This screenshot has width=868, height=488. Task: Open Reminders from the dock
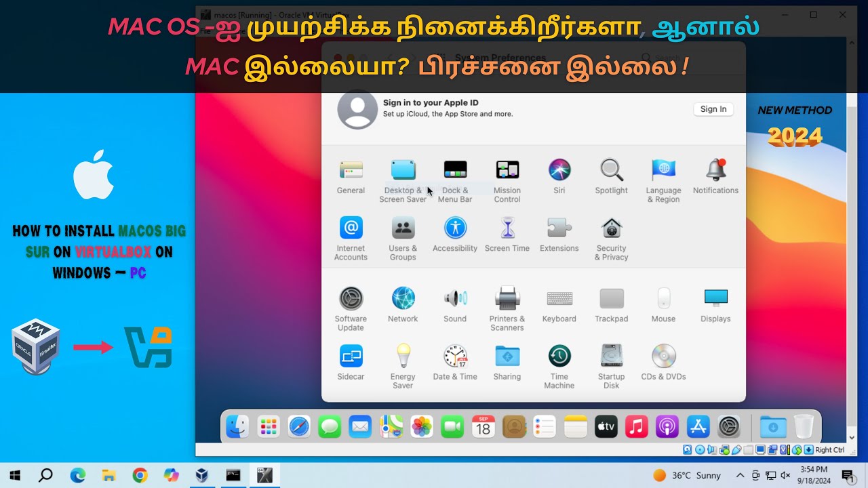(x=545, y=427)
